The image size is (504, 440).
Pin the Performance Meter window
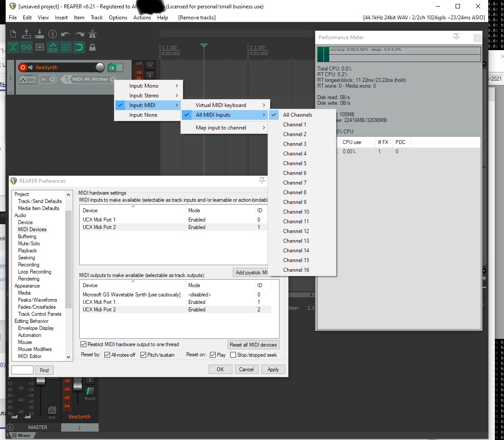[x=456, y=37]
